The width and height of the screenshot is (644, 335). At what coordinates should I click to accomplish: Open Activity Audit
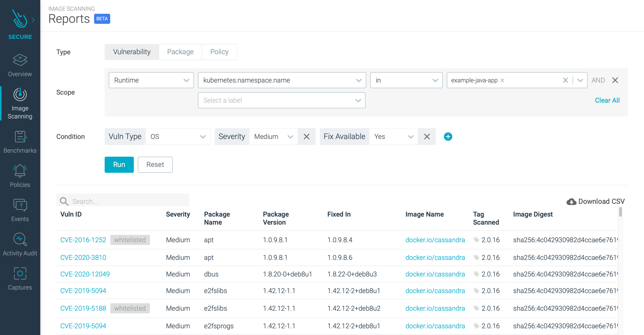tap(20, 244)
